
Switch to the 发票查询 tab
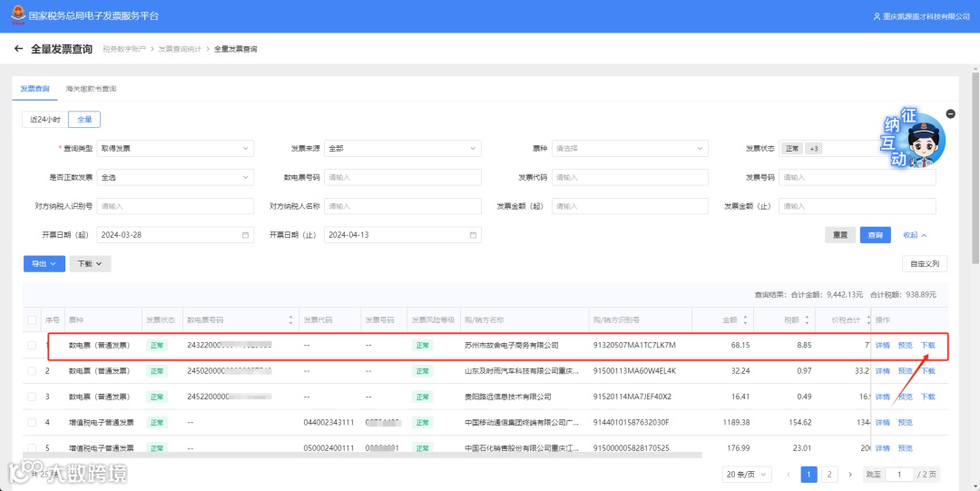[35, 89]
